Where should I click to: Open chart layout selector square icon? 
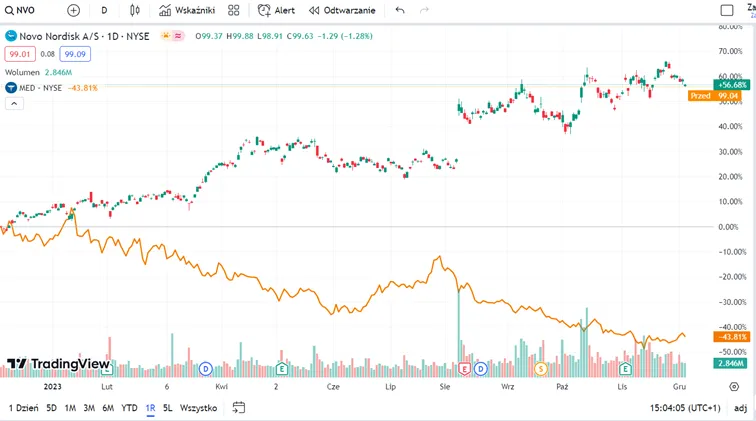[x=727, y=10]
